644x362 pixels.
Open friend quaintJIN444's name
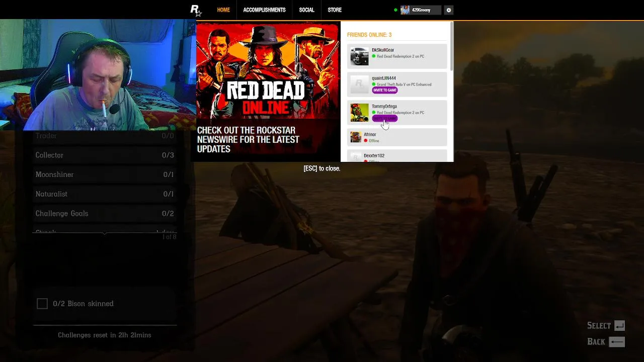tap(384, 78)
